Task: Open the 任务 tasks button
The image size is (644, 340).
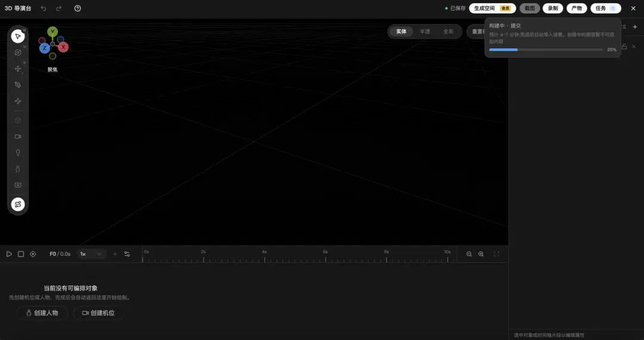Action: coord(606,8)
